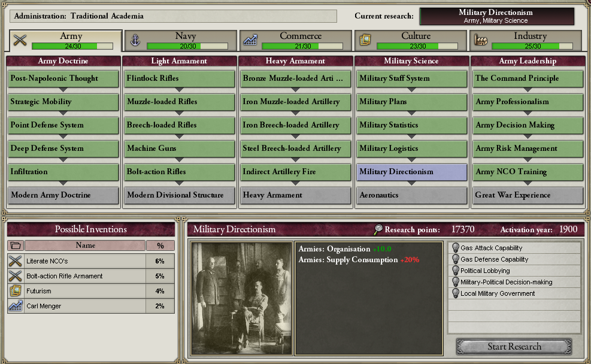Click the Futurism culture icon

point(16,291)
